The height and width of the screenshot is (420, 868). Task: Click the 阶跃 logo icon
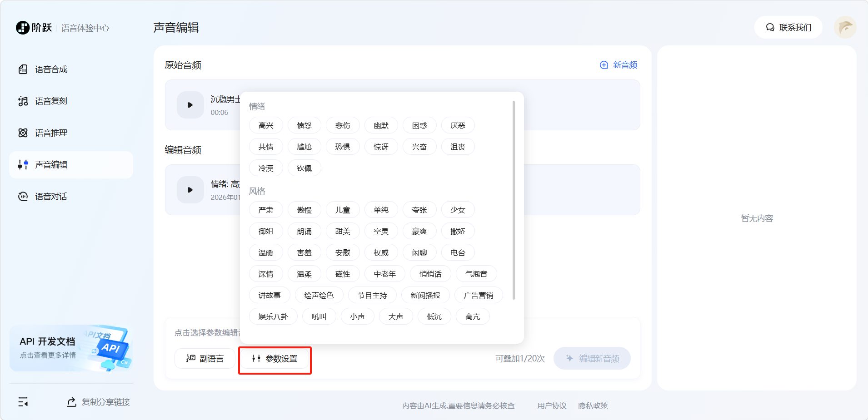pyautogui.click(x=23, y=28)
